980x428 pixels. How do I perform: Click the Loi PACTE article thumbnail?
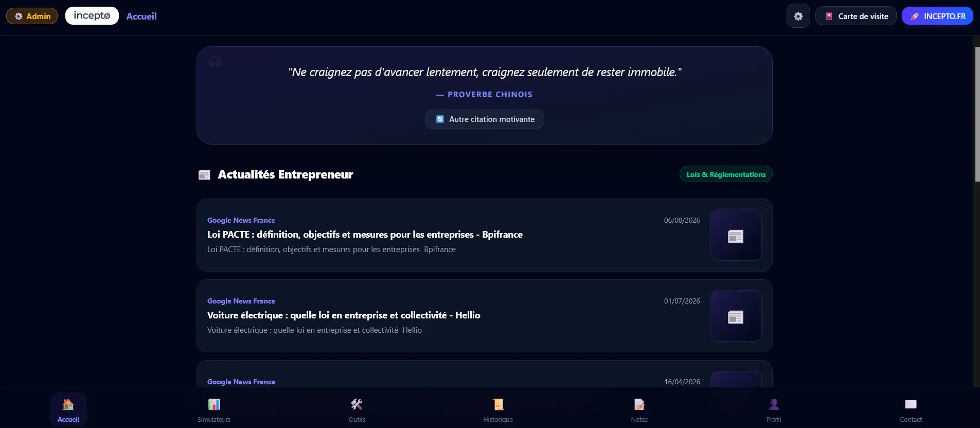pyautogui.click(x=736, y=235)
